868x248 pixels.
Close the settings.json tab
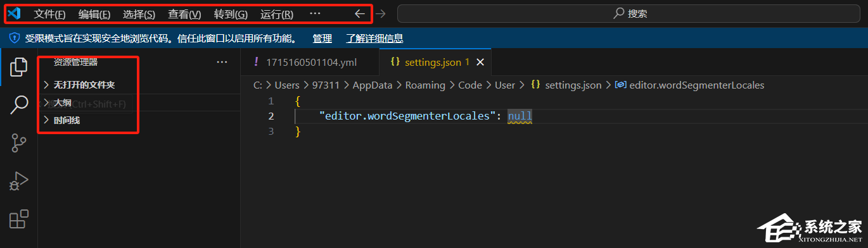tap(480, 62)
